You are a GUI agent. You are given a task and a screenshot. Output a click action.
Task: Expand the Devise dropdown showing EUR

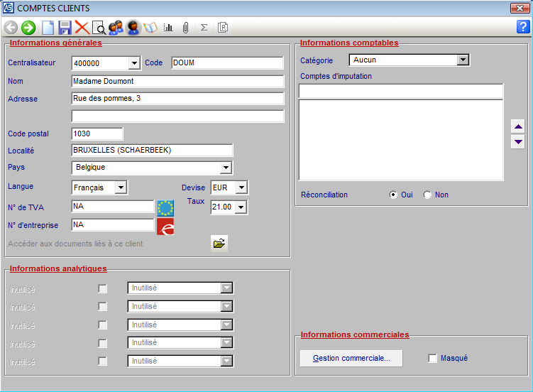tap(241, 187)
